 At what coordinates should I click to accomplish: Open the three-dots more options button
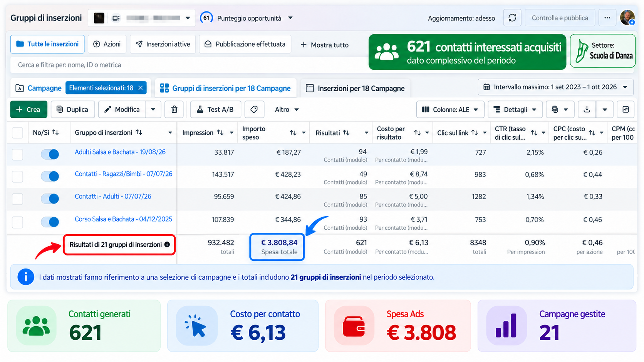[x=607, y=18]
